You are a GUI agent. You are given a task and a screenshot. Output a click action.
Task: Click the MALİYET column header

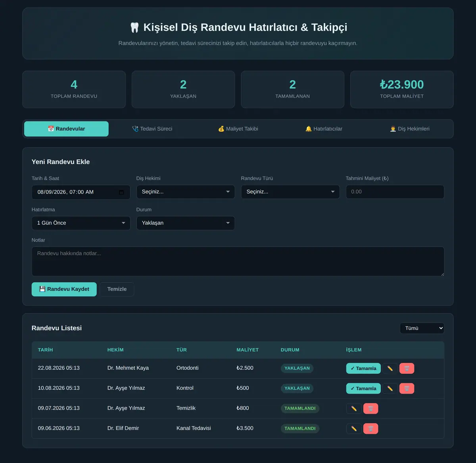coord(248,350)
